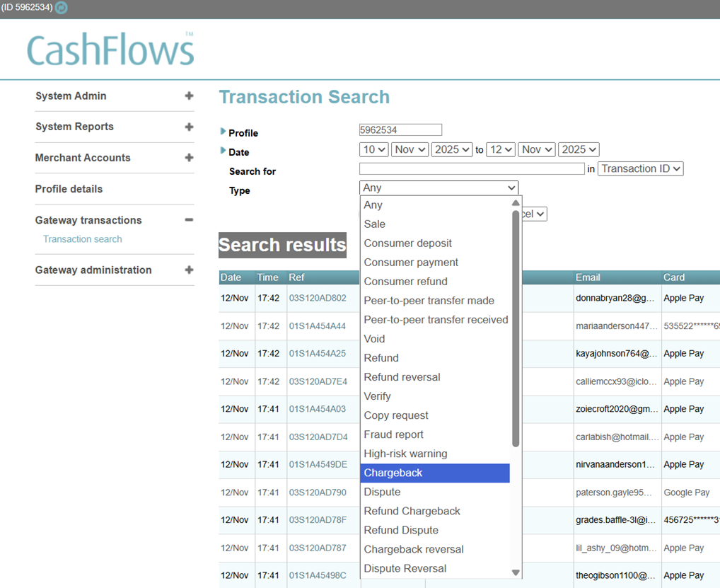Click the blue arrow beside Date label
The width and height of the screenshot is (720, 588).
223,150
